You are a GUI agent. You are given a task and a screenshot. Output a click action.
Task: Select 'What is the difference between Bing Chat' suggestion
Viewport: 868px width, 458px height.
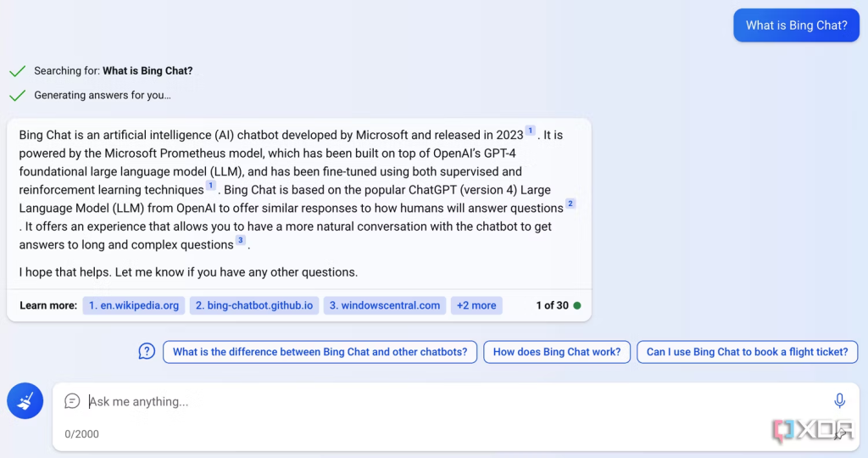(x=320, y=352)
